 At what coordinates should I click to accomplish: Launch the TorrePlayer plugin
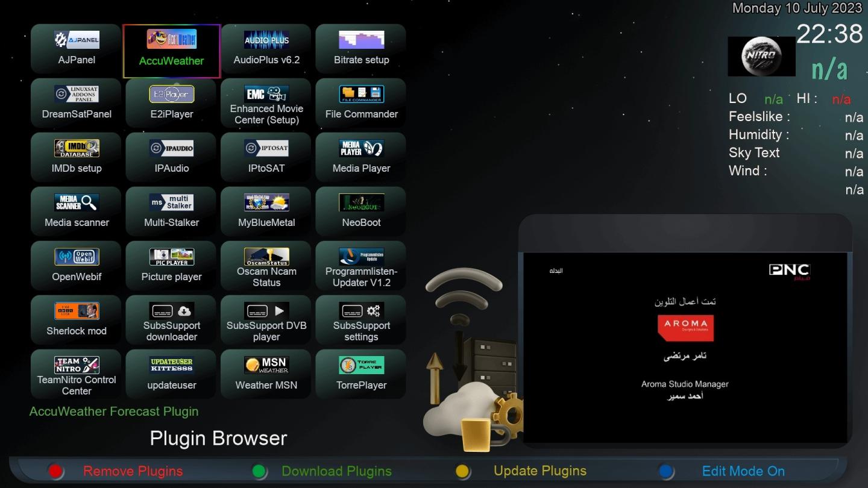point(361,374)
